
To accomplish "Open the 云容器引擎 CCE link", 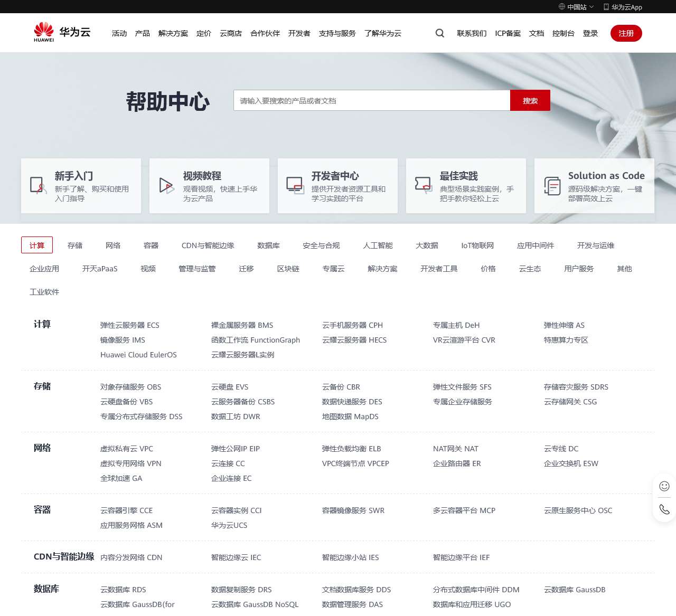I will pyautogui.click(x=127, y=510).
